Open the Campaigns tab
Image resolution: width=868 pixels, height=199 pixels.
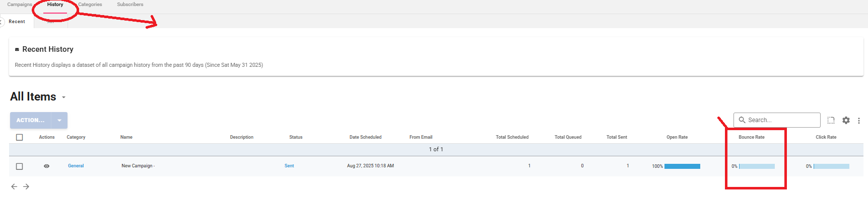tap(20, 5)
